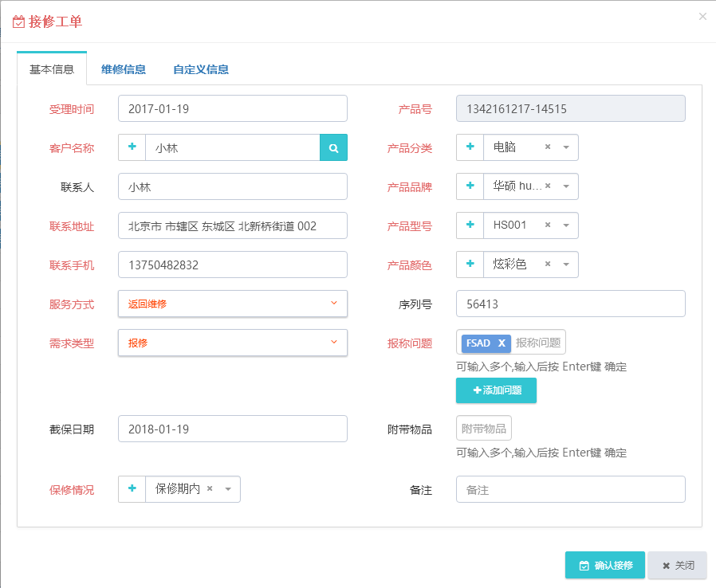
Task: Click the 报称问题 field label
Action: point(410,343)
